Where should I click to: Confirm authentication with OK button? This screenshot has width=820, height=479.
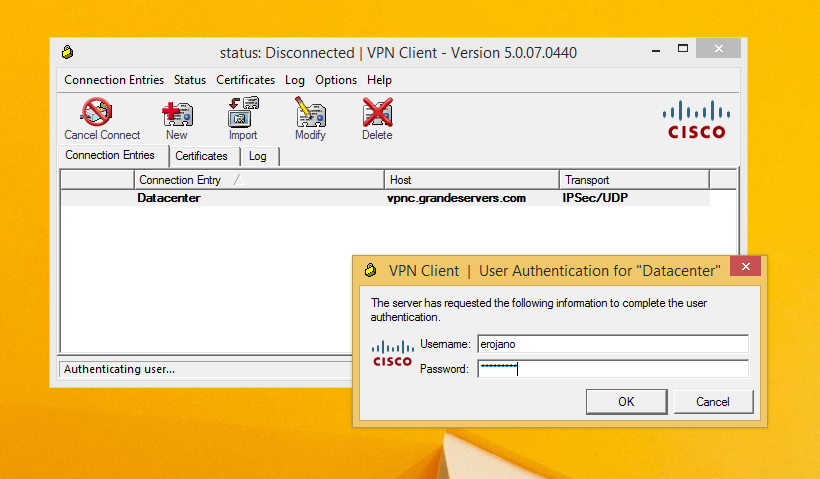click(627, 402)
